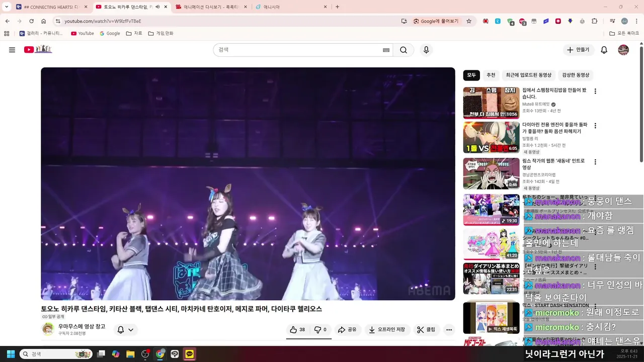Open options for the Mute8 video
This screenshot has height=362, width=644.
[x=595, y=92]
